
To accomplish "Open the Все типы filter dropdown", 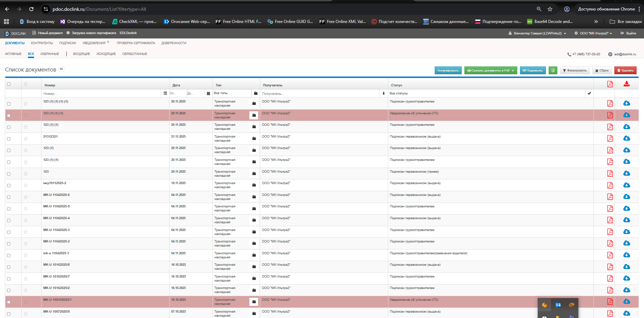I will click(x=232, y=93).
